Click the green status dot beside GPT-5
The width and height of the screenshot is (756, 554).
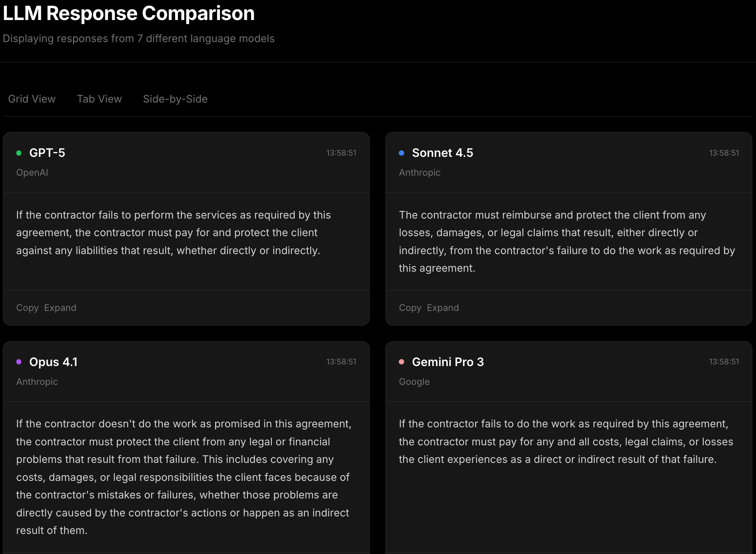19,153
